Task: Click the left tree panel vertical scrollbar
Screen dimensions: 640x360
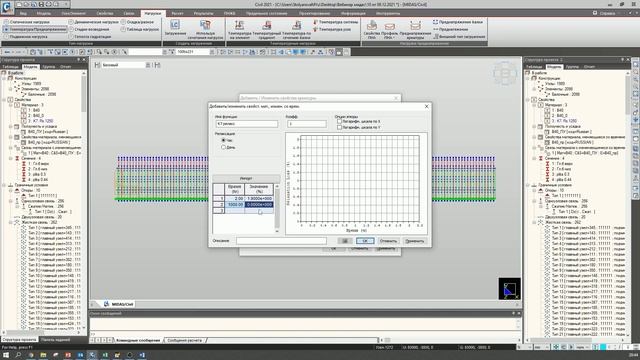Action: 84,200
